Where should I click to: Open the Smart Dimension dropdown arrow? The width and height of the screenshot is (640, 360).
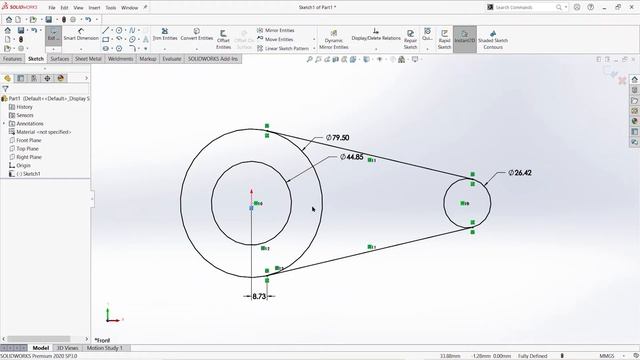pyautogui.click(x=81, y=49)
